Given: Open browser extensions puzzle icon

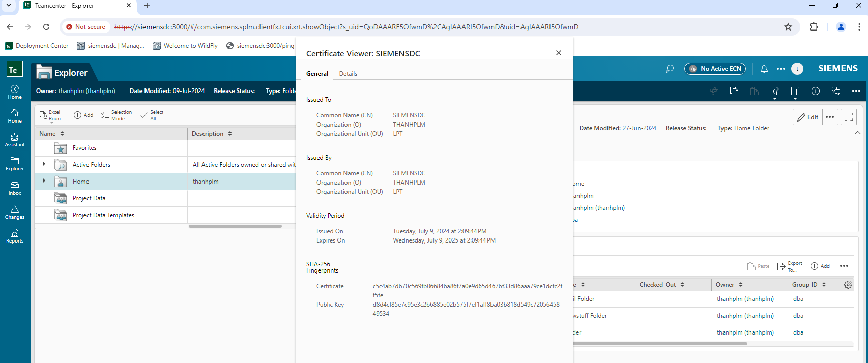Looking at the screenshot, I should coord(814,27).
